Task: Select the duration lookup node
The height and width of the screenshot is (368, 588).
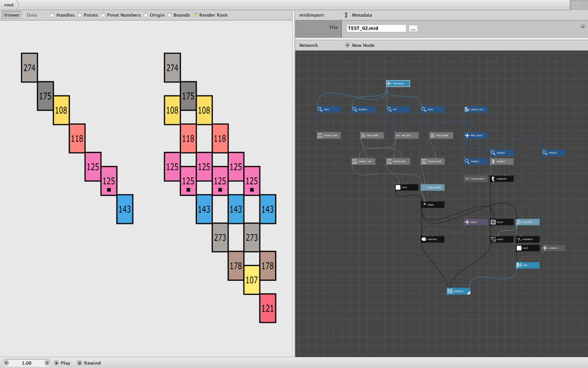Action: coord(363,110)
